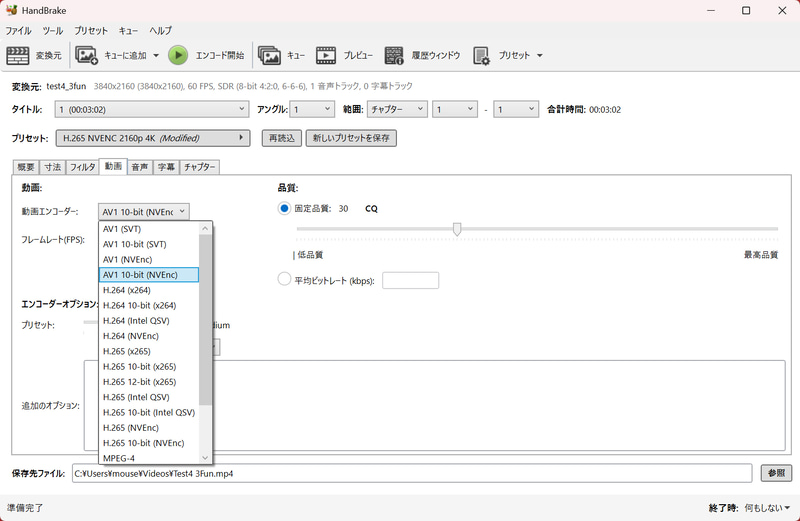800x521 pixels.
Task: Switch to the 寸法 tab
Action: point(52,167)
